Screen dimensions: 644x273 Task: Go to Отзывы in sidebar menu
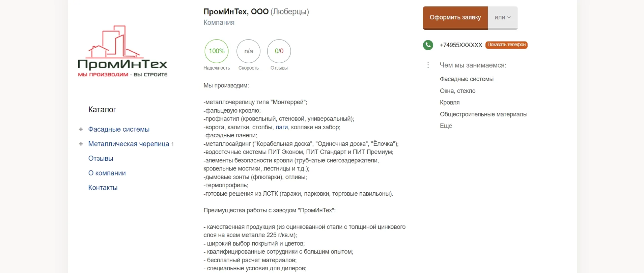tap(101, 158)
